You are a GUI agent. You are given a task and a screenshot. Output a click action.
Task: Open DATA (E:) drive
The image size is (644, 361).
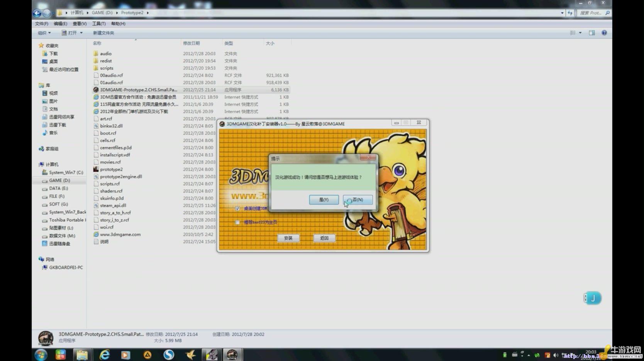(58, 188)
